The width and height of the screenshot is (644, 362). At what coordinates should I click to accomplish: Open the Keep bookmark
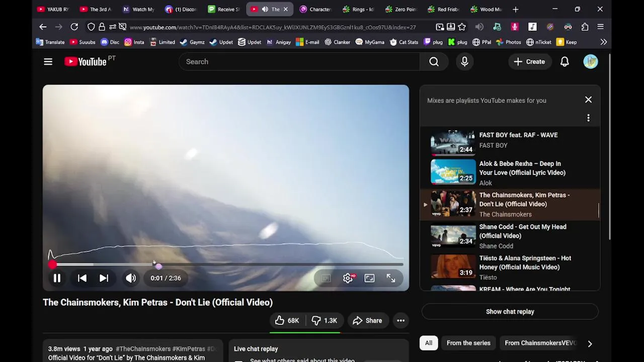567,42
